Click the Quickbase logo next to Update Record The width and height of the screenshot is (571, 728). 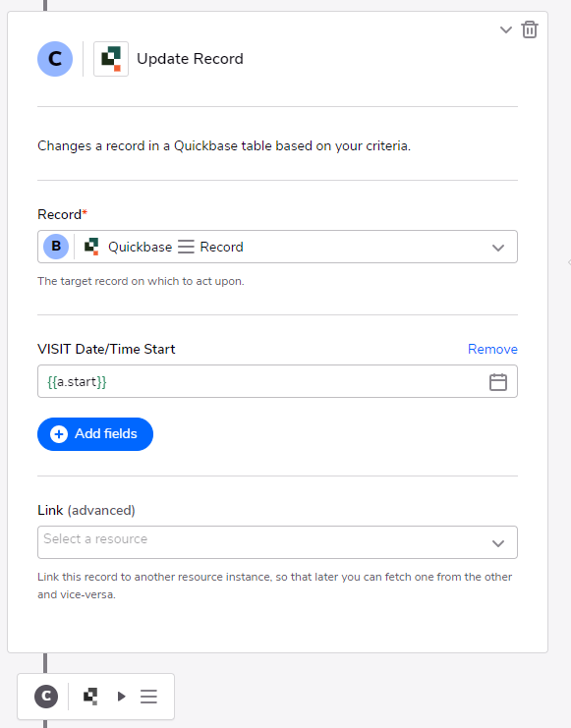point(111,59)
